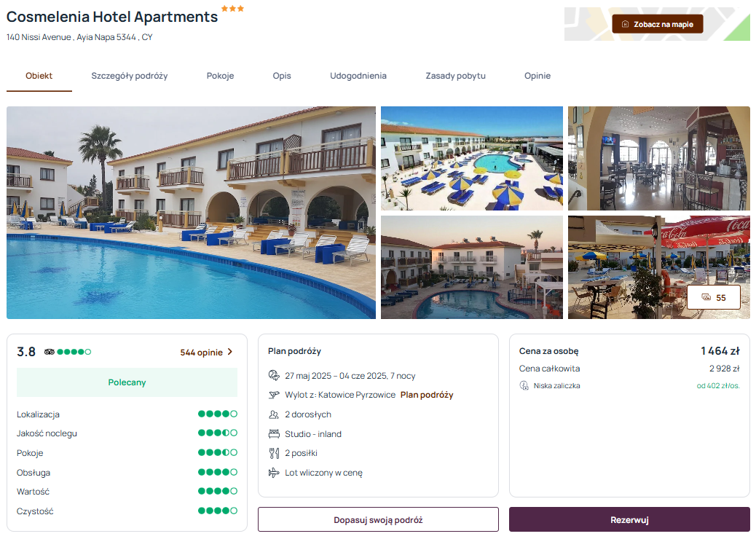Click the people icon beside 2 dorosłych
This screenshot has width=756, height=539.
(x=274, y=414)
